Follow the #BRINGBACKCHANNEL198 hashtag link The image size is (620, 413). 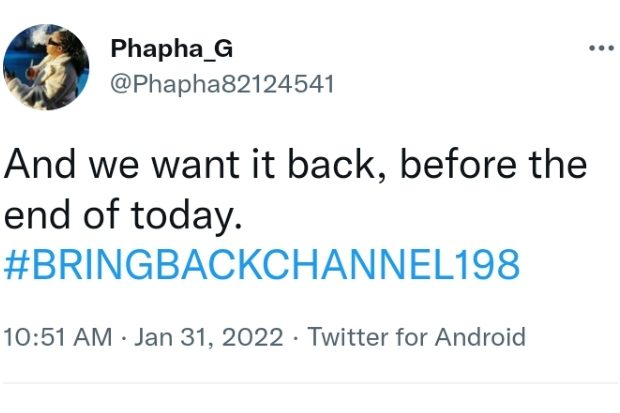click(x=263, y=265)
